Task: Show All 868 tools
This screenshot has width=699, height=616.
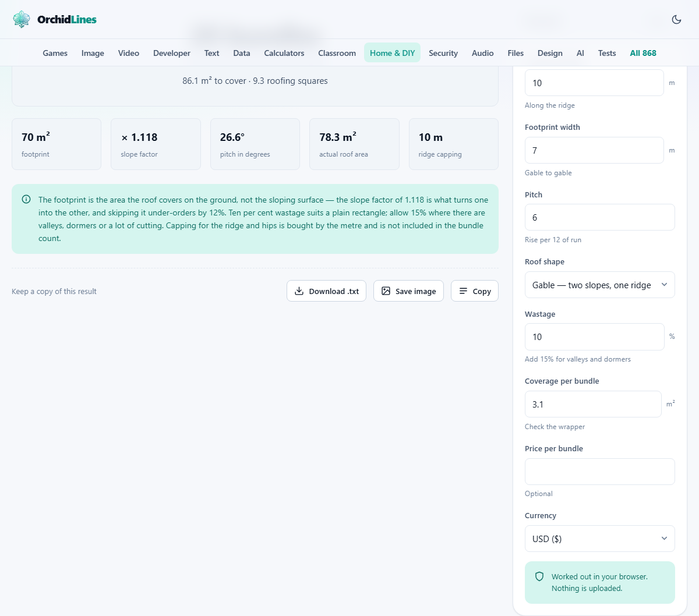Action: pyautogui.click(x=643, y=53)
